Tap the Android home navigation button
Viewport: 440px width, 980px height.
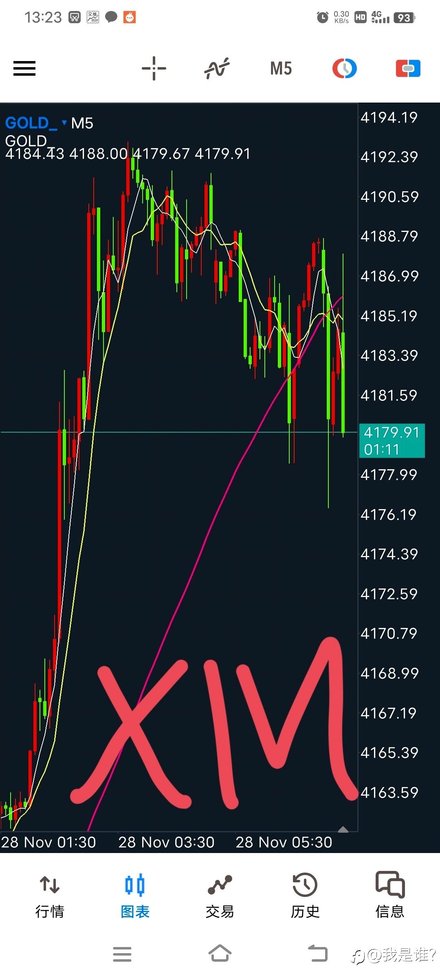(x=220, y=953)
